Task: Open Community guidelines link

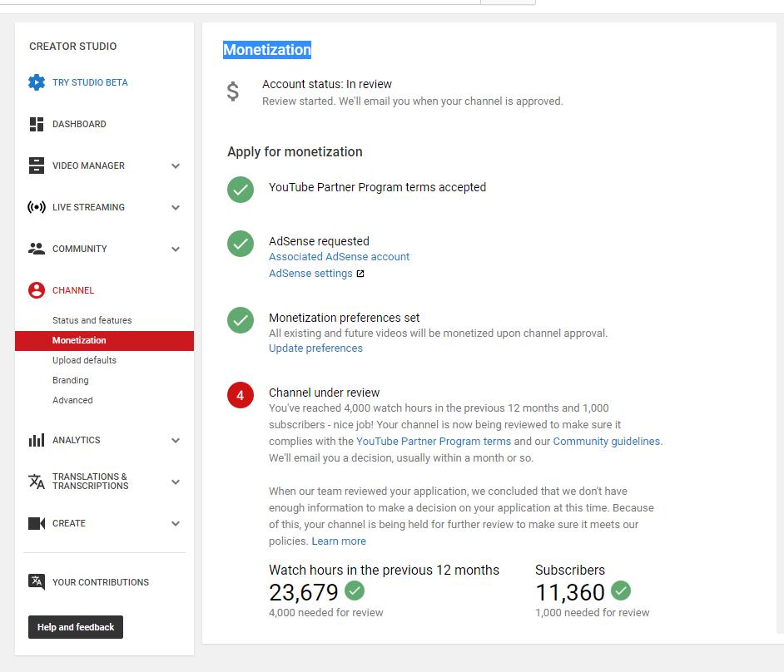Action: pyautogui.click(x=607, y=442)
